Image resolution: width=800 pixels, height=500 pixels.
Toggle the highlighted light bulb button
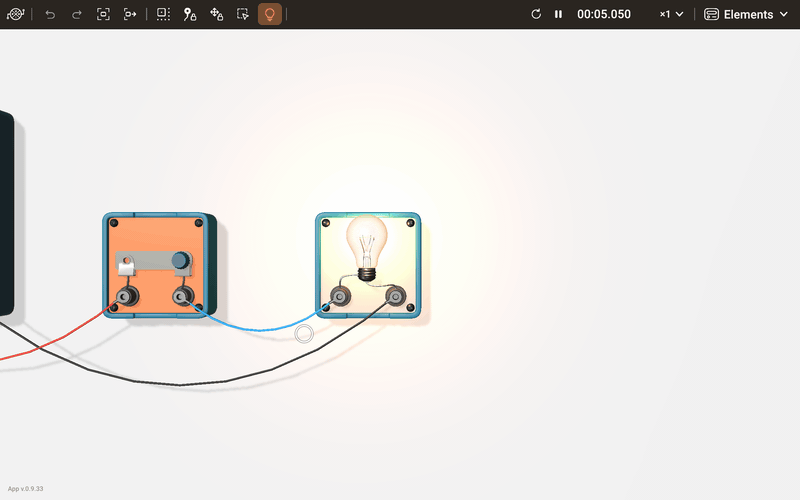pos(269,14)
